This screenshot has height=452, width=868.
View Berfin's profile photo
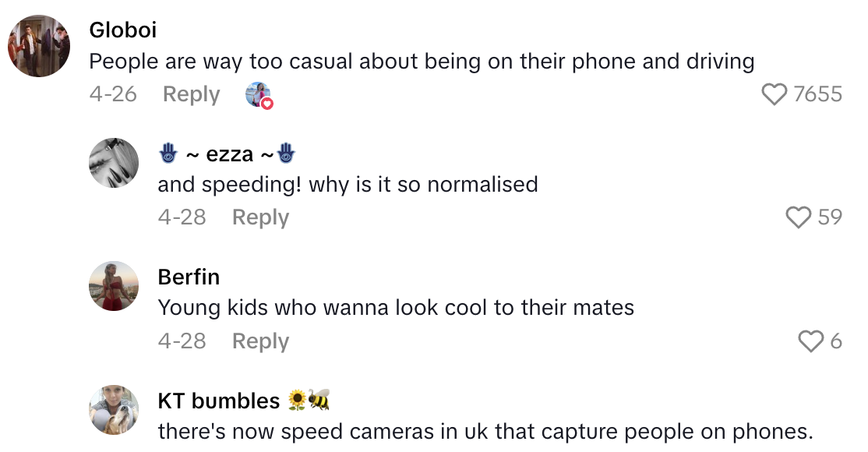coord(114,286)
